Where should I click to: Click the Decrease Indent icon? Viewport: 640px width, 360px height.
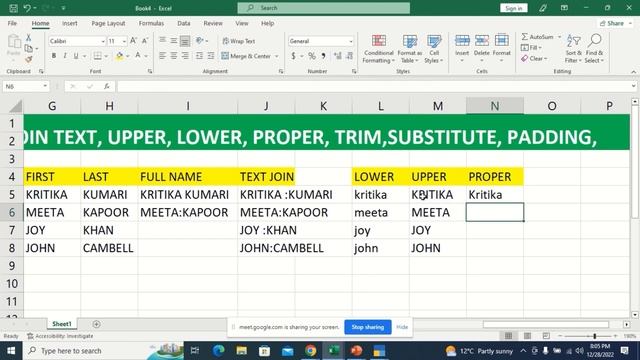pos(199,56)
